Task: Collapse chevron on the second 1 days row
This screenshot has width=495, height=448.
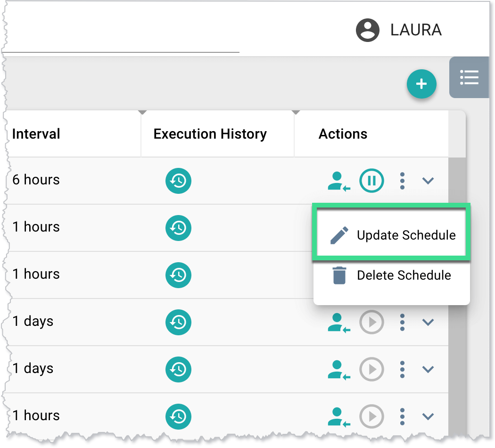Action: [x=428, y=369]
